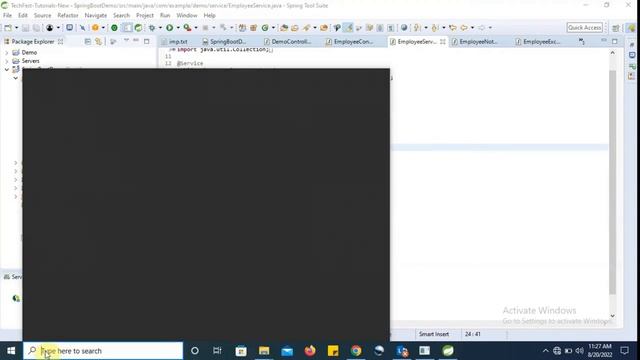Image resolution: width=640 pixels, height=360 pixels.
Task: Click Previous Annotation toolbar icon
Action: (x=435, y=28)
